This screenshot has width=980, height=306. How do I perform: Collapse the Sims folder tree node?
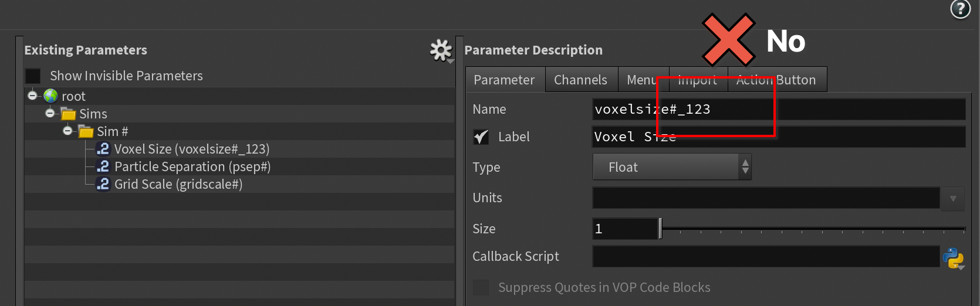click(50, 113)
